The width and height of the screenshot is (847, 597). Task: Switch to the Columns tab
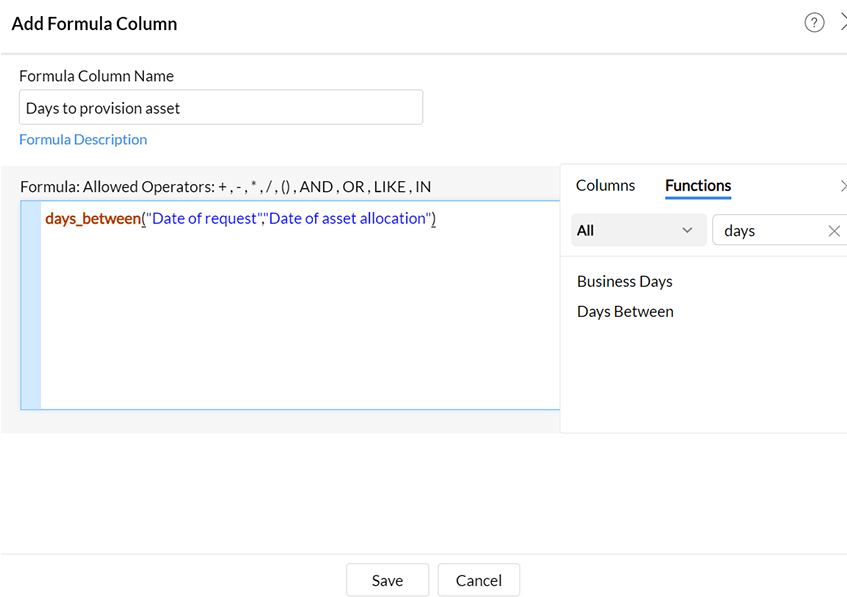[x=605, y=186]
